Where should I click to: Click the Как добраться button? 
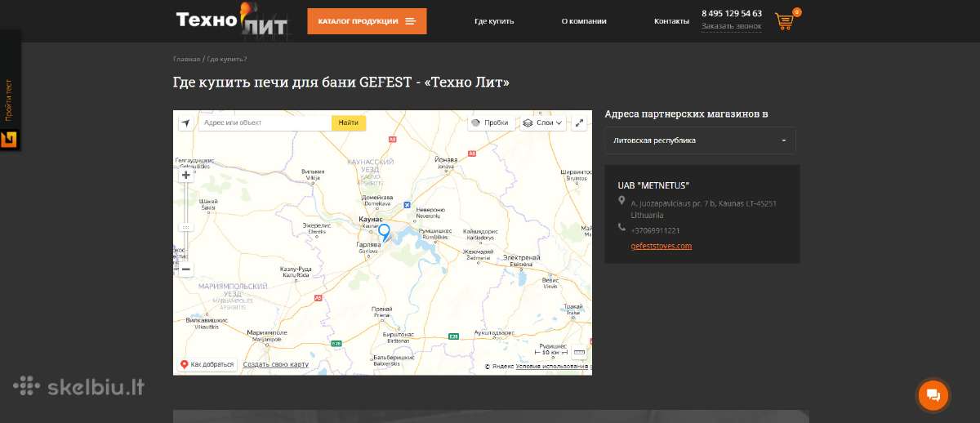click(x=207, y=364)
